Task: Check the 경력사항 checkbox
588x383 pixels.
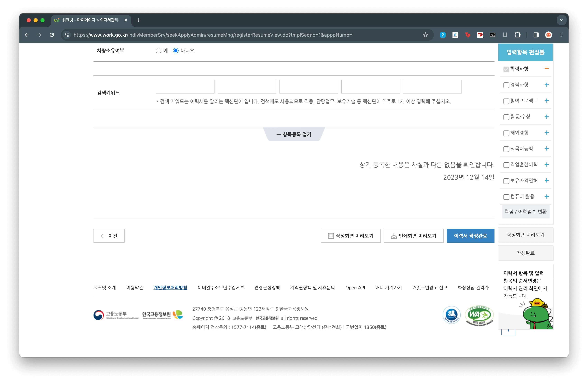Action: pyautogui.click(x=506, y=85)
